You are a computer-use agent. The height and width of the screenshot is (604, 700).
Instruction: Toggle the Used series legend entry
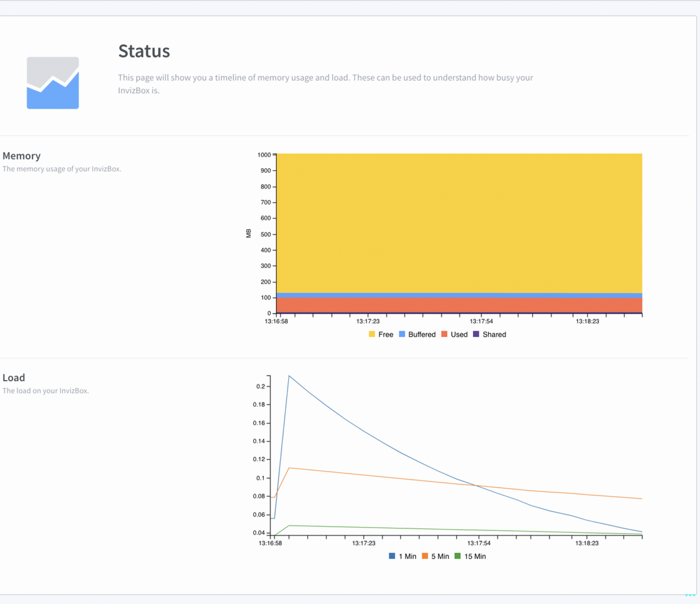pos(454,334)
